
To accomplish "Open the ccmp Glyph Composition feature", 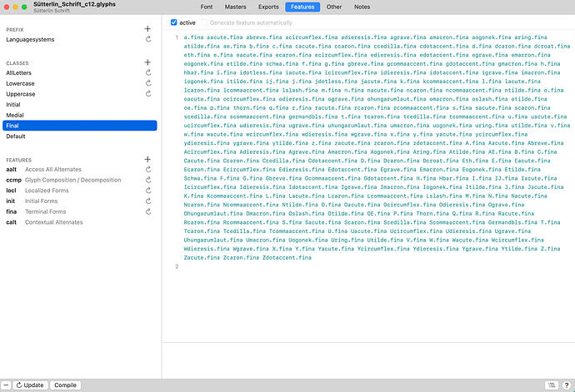I will click(x=63, y=181).
